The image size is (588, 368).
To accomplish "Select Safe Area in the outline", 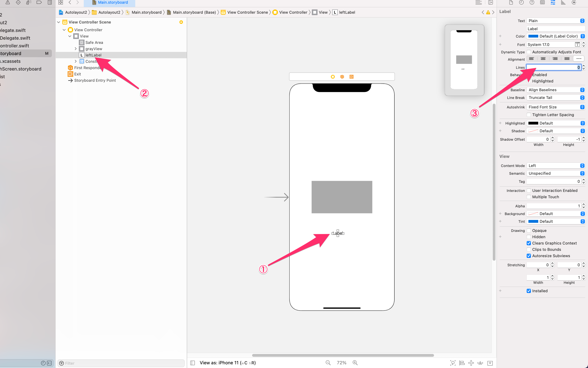I will [x=94, y=42].
